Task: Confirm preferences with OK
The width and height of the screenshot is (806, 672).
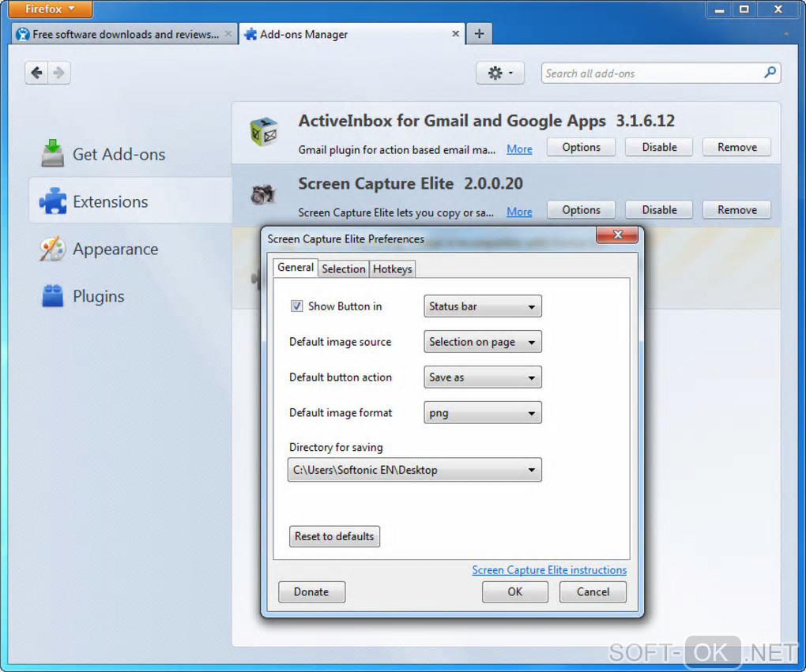Action: [514, 592]
